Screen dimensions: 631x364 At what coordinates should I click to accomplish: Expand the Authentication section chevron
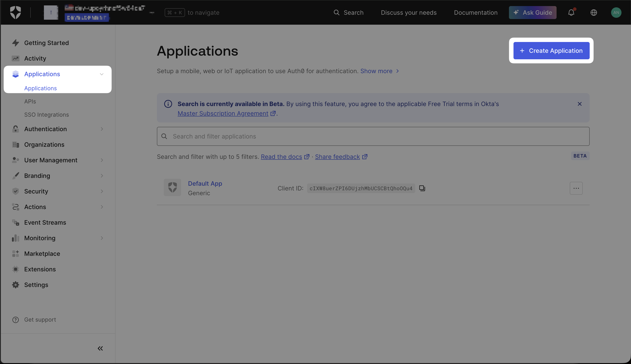[x=102, y=129]
